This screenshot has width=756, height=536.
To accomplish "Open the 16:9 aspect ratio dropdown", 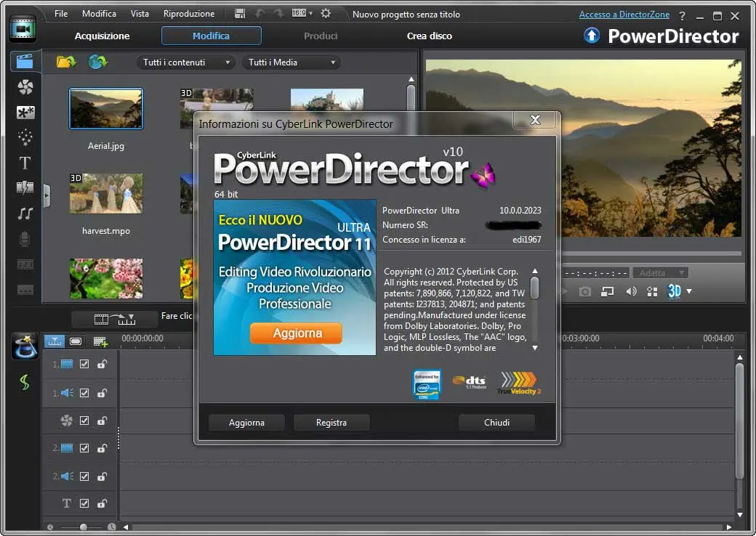I will click(x=300, y=13).
